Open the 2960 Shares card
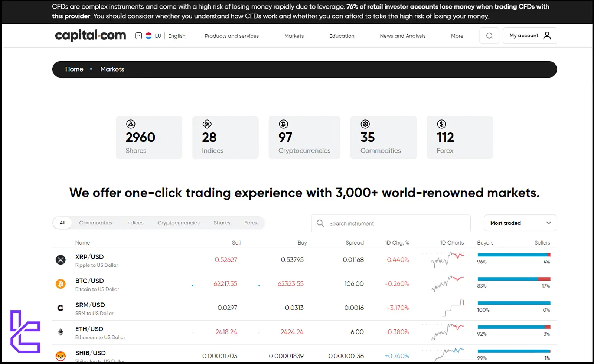The image size is (594, 364). tap(149, 137)
